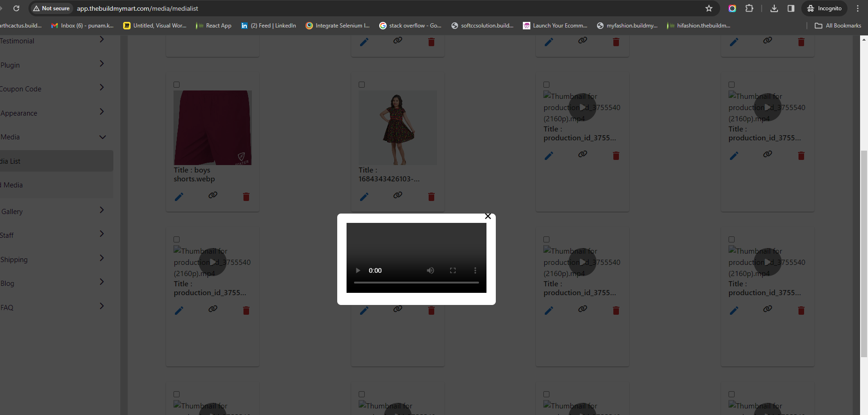
Task: Expand the Staff menu chevron
Action: click(102, 234)
